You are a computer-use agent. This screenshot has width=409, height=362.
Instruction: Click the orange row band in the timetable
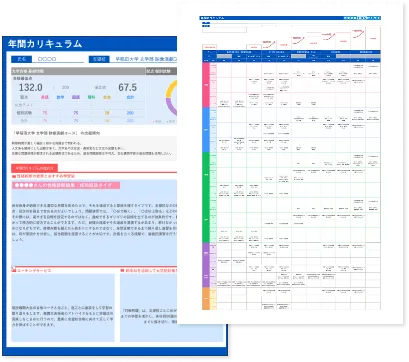[206, 299]
